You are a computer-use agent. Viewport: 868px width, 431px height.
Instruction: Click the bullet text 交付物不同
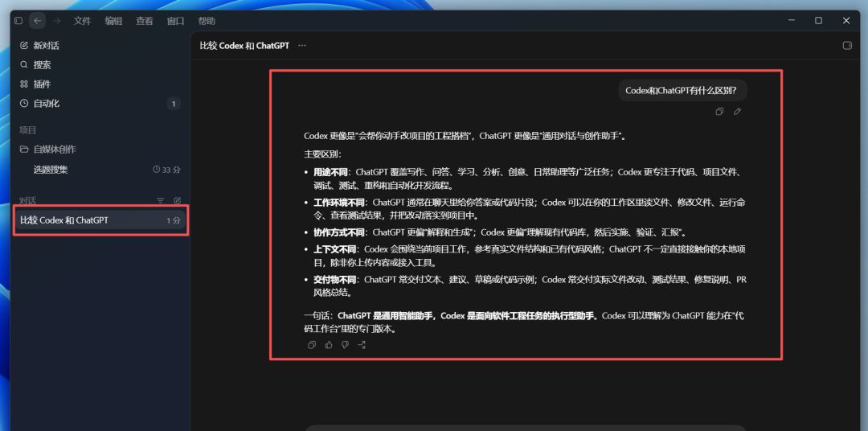tap(336, 279)
